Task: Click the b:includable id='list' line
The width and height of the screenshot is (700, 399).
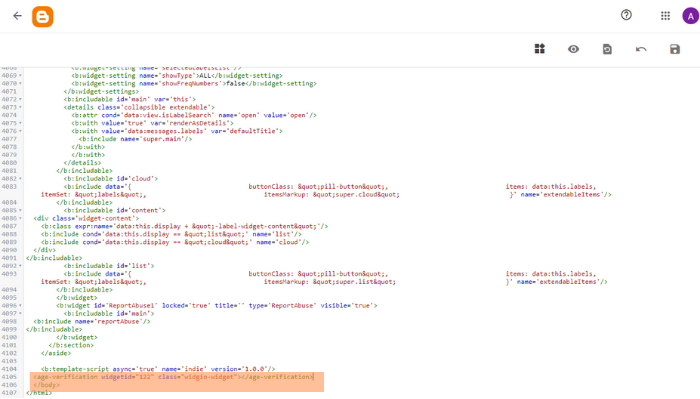Action: [108, 266]
